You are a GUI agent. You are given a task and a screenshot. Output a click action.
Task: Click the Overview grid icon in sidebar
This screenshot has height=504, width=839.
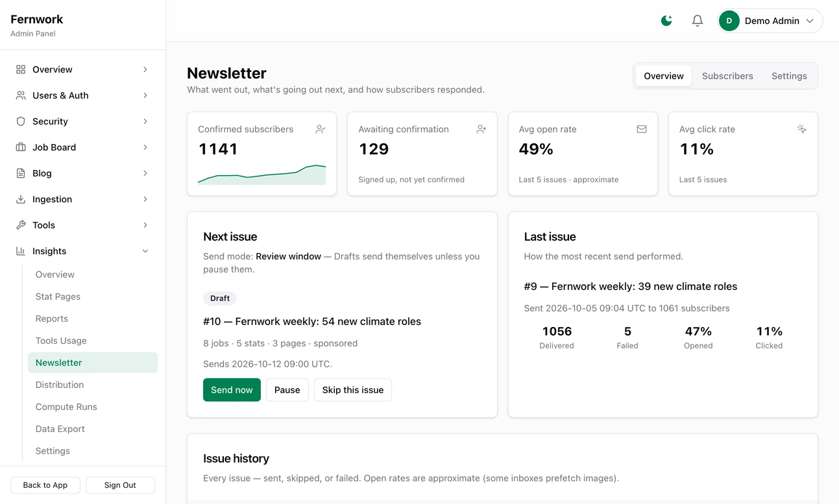(21, 69)
